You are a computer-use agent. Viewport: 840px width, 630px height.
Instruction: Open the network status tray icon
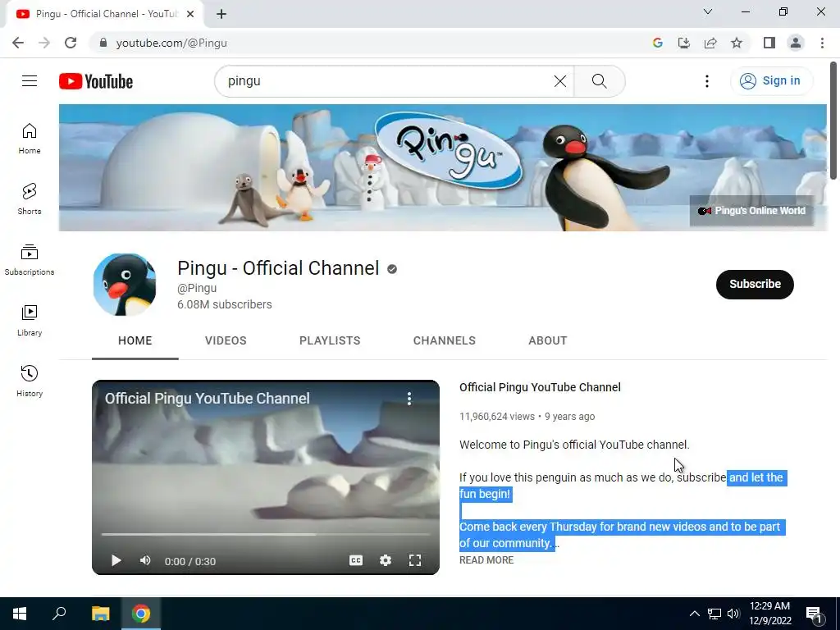714,614
